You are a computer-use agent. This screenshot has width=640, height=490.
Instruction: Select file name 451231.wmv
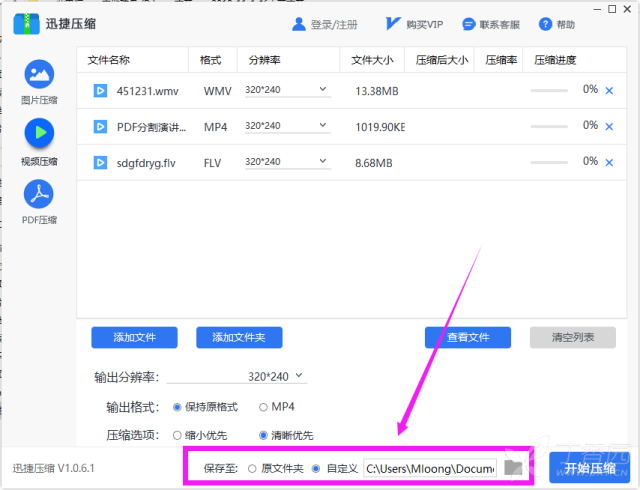[x=148, y=91]
